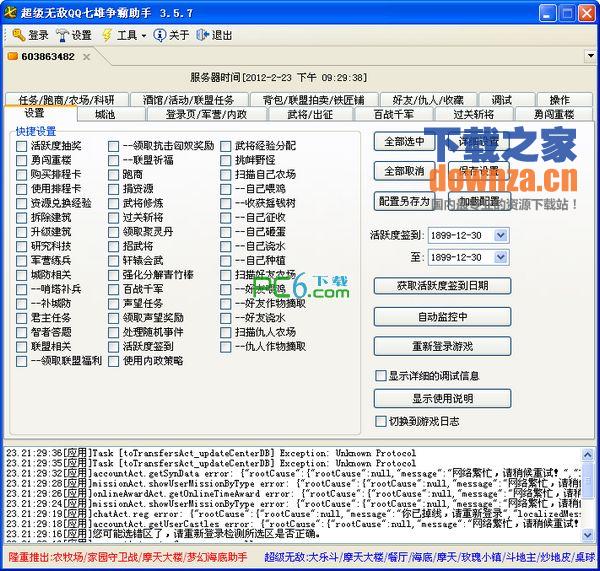Enable 活跃度抽奖 checkbox

coord(21,146)
